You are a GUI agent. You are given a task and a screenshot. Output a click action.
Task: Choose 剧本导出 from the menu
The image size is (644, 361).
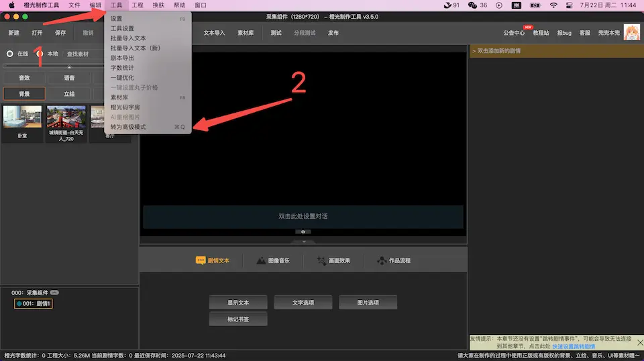(x=148, y=58)
